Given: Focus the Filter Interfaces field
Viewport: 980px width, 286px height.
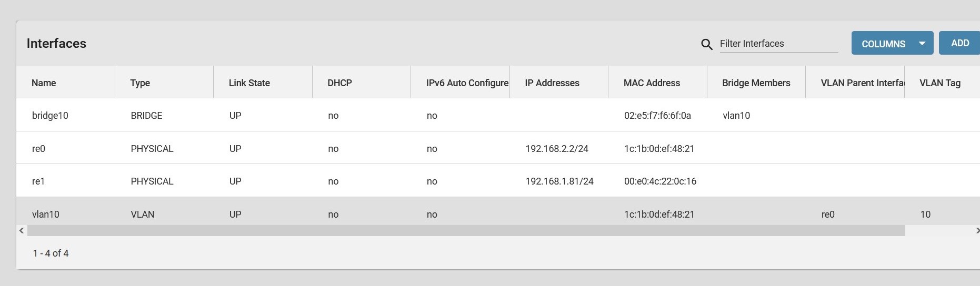Looking at the screenshot, I should [778, 44].
